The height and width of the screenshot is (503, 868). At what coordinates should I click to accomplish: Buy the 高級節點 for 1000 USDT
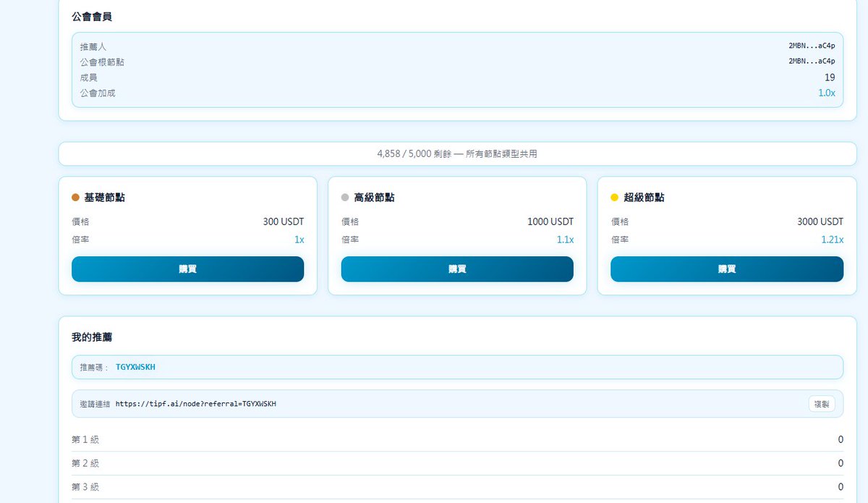tap(457, 269)
